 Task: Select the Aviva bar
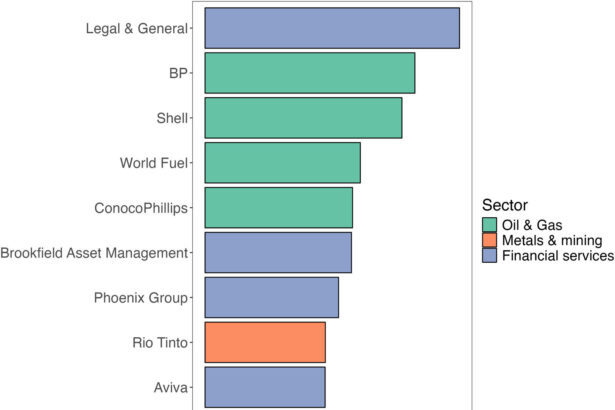click(x=265, y=387)
